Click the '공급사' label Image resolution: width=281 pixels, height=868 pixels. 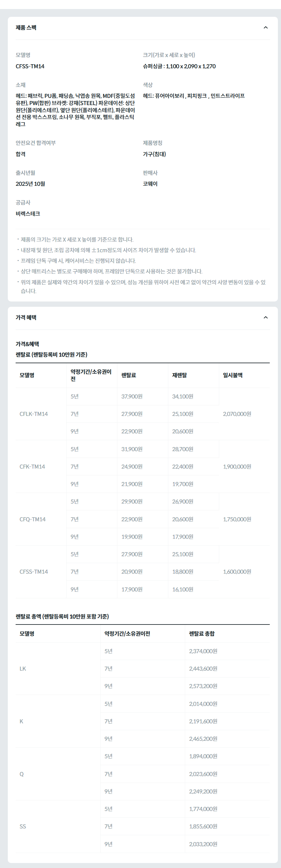coord(23,203)
